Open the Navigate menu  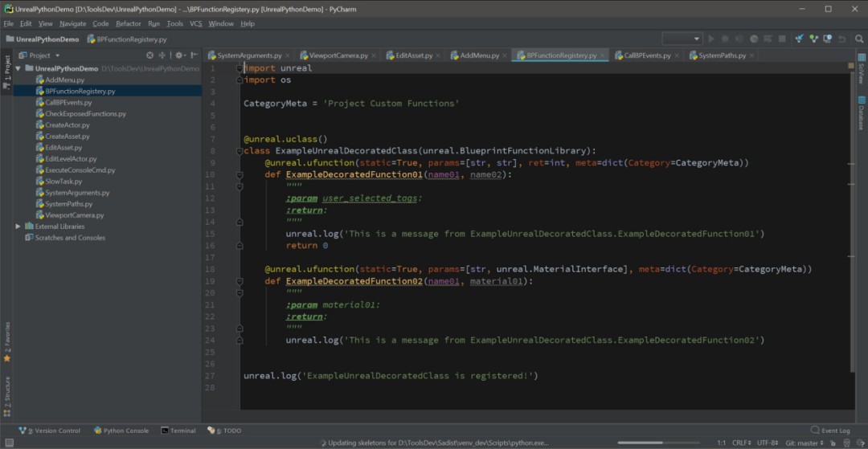72,24
